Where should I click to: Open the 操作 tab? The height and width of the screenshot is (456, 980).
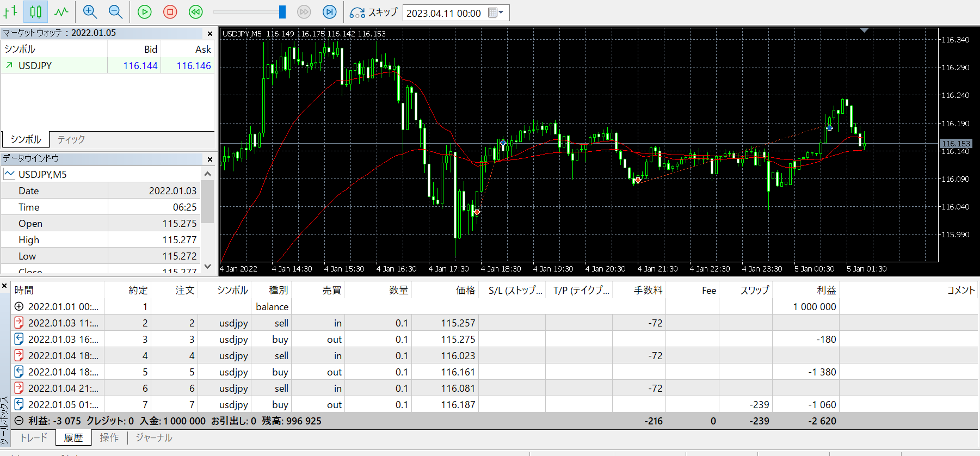pyautogui.click(x=109, y=437)
